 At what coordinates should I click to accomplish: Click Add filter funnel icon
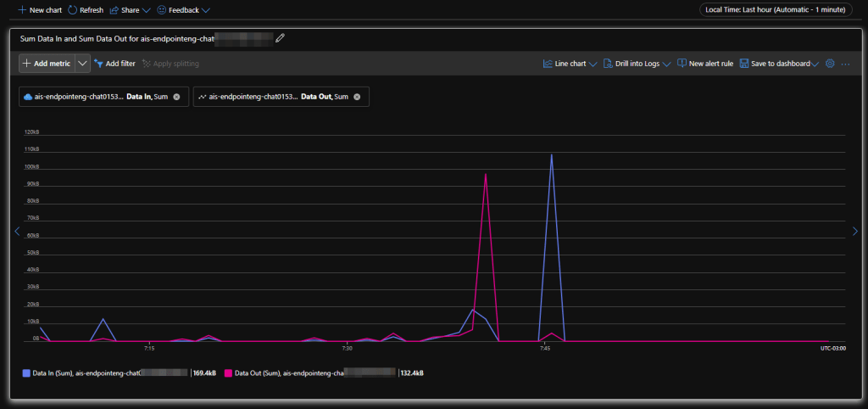[x=98, y=64]
